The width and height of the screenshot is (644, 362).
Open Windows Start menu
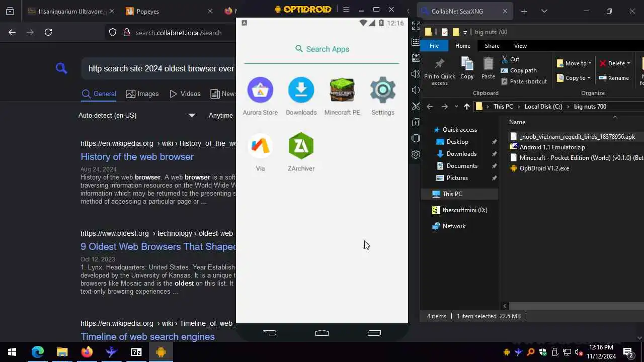pos(12,352)
